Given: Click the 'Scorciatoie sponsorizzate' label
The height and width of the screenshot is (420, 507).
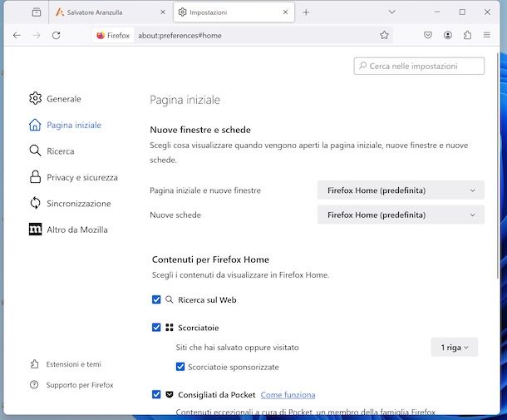Looking at the screenshot, I should pyautogui.click(x=233, y=367).
